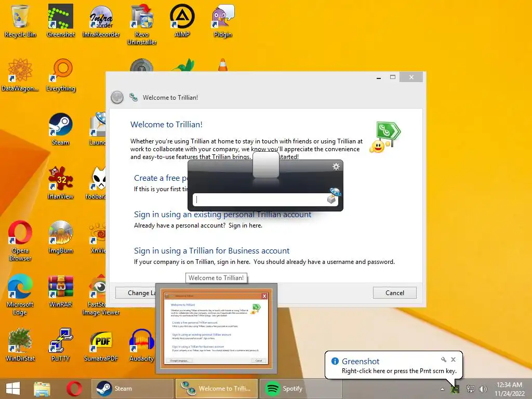
Task: Maximize the Trillian welcome window
Action: tap(393, 77)
